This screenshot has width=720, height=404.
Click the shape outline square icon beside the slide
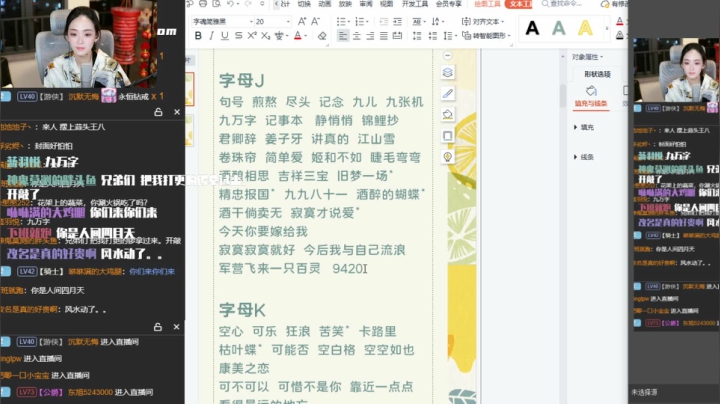tap(448, 136)
